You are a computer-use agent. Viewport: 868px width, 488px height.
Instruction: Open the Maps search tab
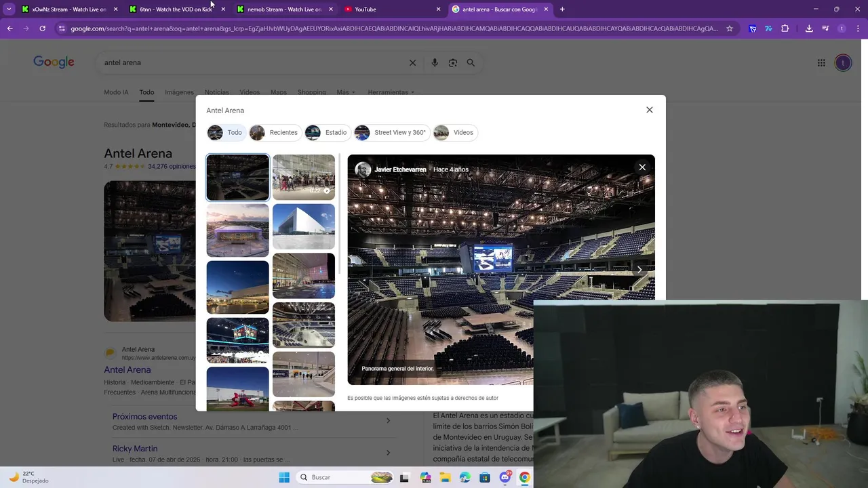(x=279, y=92)
